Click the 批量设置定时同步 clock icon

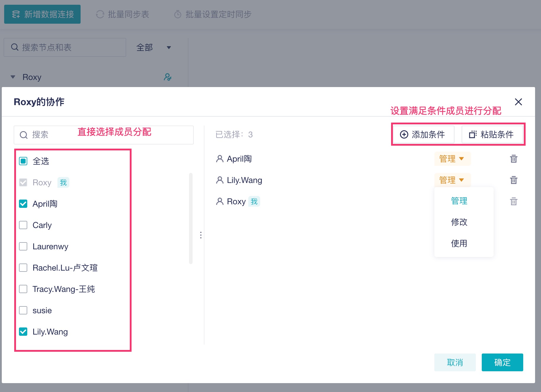[x=178, y=14]
